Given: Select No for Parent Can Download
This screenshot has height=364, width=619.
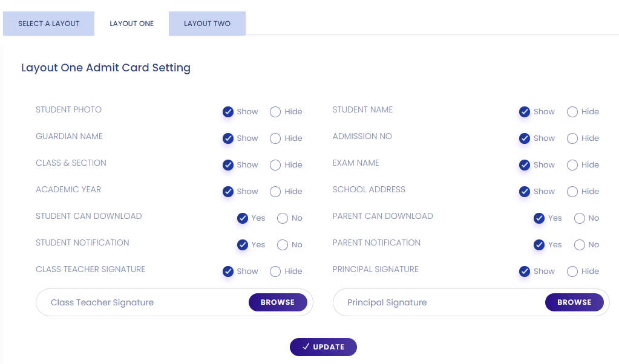Looking at the screenshot, I should pyautogui.click(x=580, y=218).
